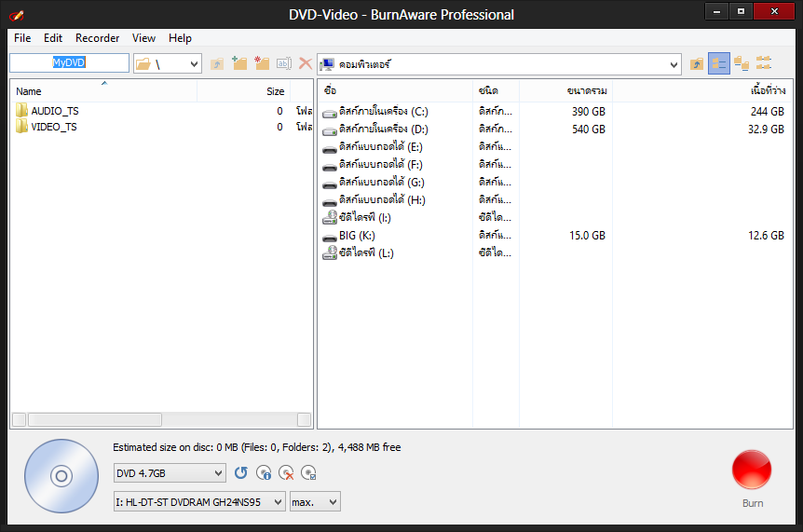
Task: Sort drives by the ชื่อ column header
Action: pos(395,90)
